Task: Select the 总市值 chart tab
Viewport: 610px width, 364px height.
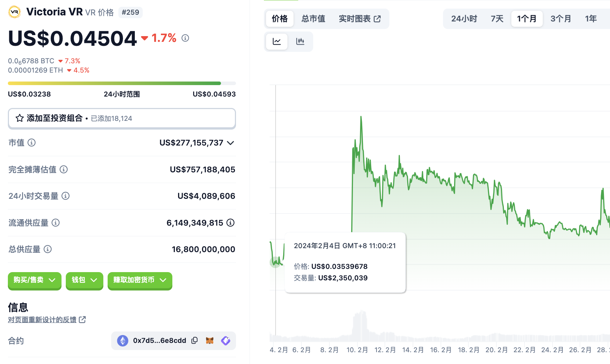Action: 313,19
